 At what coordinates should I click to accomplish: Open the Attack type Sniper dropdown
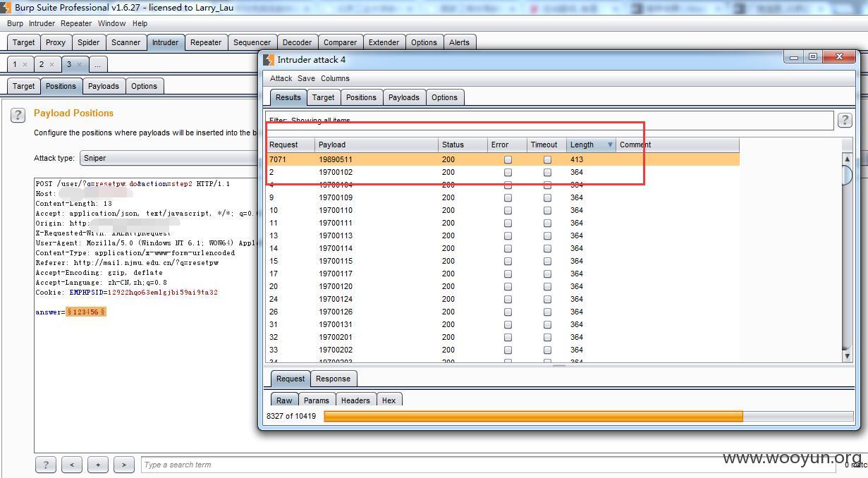[169, 158]
